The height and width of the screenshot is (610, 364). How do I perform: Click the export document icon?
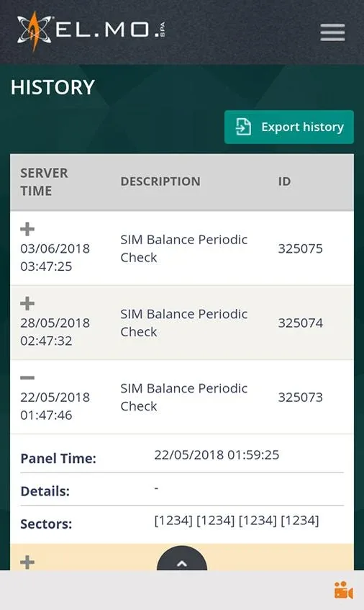click(x=243, y=127)
